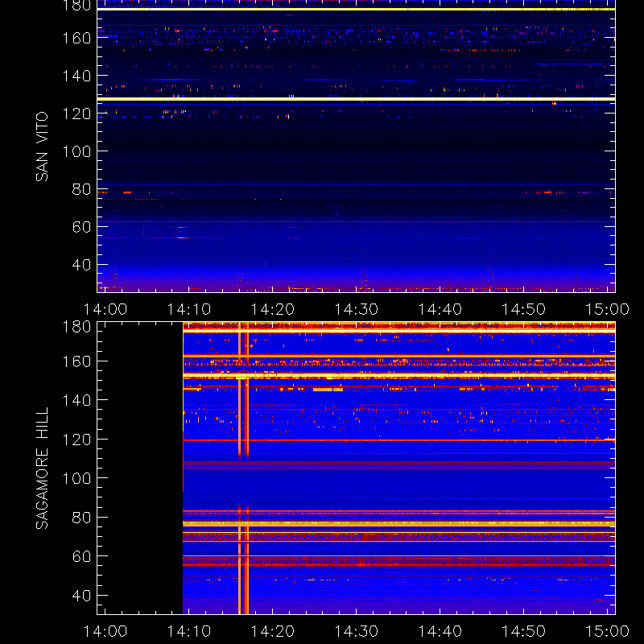This screenshot has height=644, width=644.
Task: Click 14:30 under the San Vito plot
Action: 356,309
